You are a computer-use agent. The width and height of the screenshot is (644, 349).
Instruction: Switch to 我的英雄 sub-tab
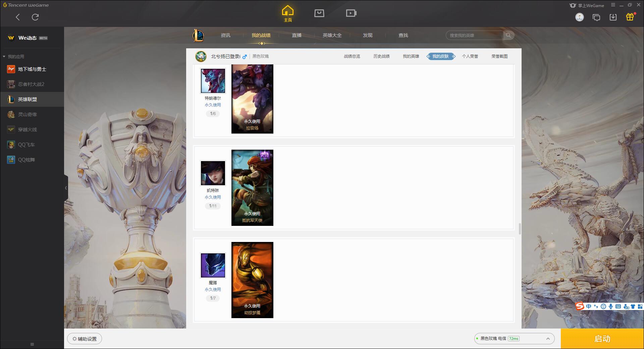pyautogui.click(x=411, y=56)
